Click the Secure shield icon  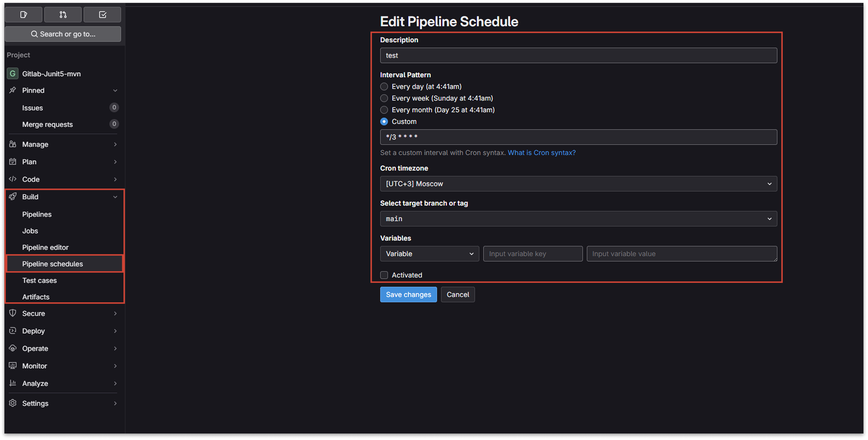pos(13,313)
